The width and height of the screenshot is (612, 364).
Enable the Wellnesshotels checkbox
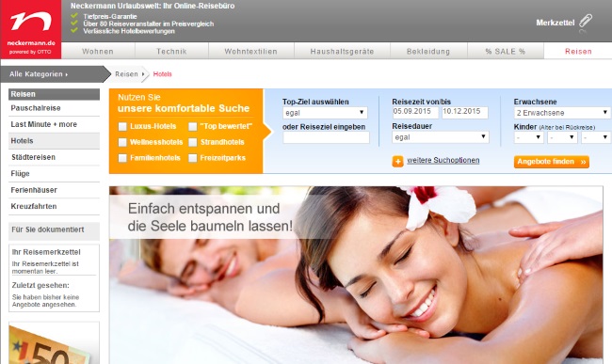[122, 142]
